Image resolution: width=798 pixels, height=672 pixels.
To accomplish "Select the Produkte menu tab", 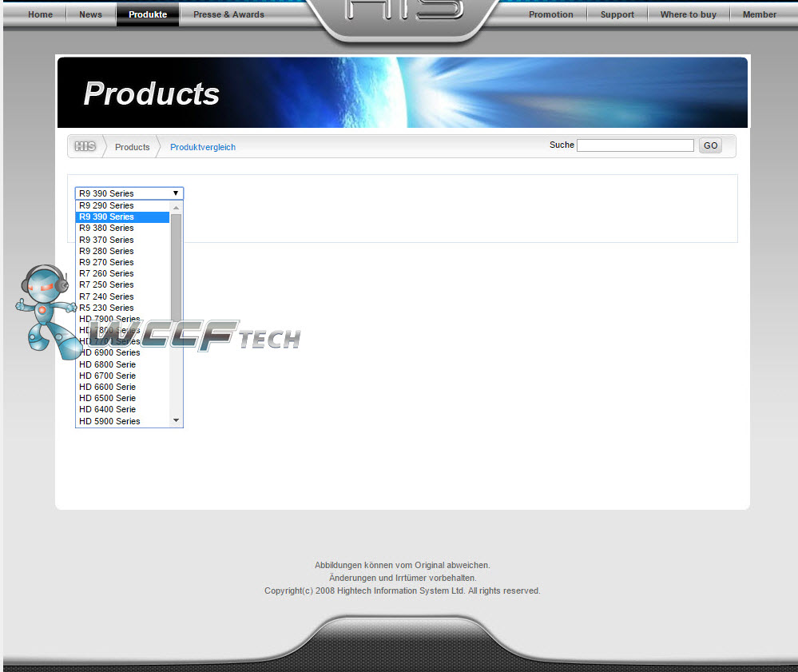I will pyautogui.click(x=148, y=14).
